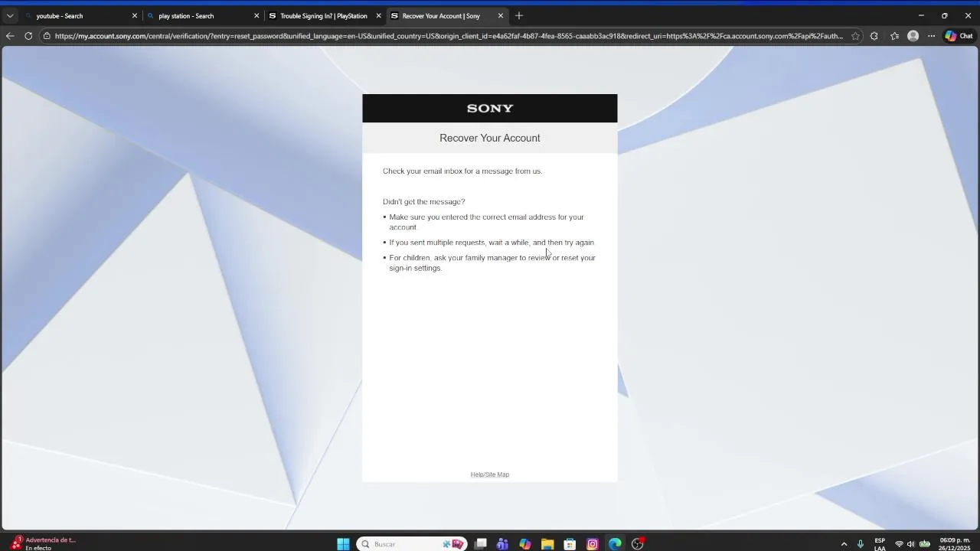Viewport: 980px width, 551px height.
Task: Open Instagram from the taskbar
Action: (x=593, y=544)
